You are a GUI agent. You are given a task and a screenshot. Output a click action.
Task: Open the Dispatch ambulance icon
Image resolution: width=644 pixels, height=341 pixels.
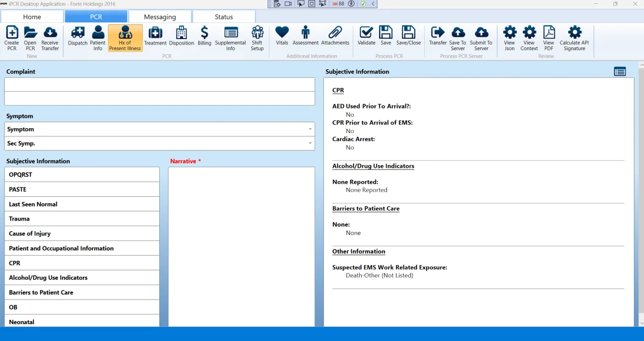pyautogui.click(x=78, y=36)
